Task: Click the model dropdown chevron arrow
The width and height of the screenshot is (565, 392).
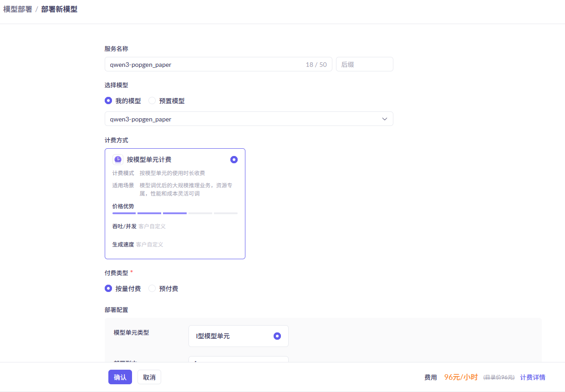Action: tap(385, 119)
